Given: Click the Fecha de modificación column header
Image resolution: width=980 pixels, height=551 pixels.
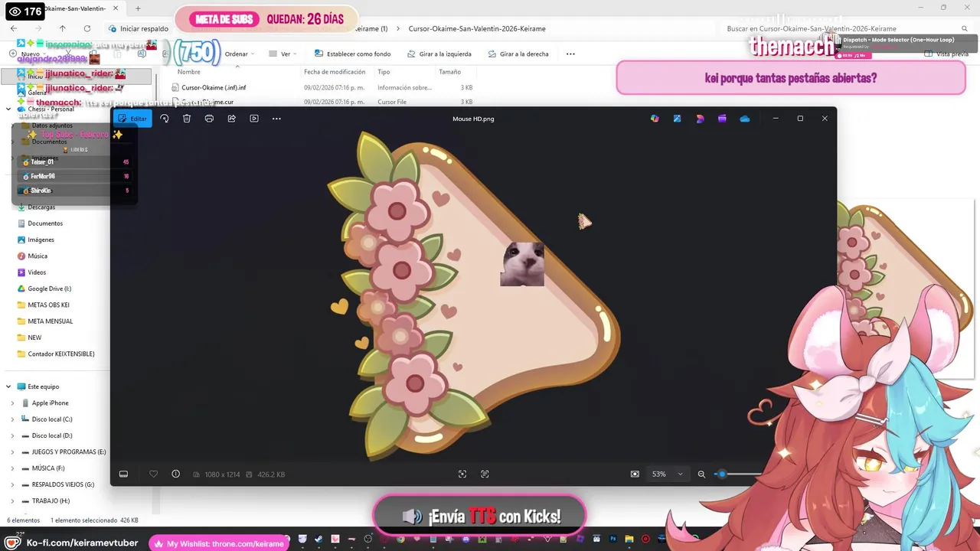Looking at the screenshot, I should (335, 72).
